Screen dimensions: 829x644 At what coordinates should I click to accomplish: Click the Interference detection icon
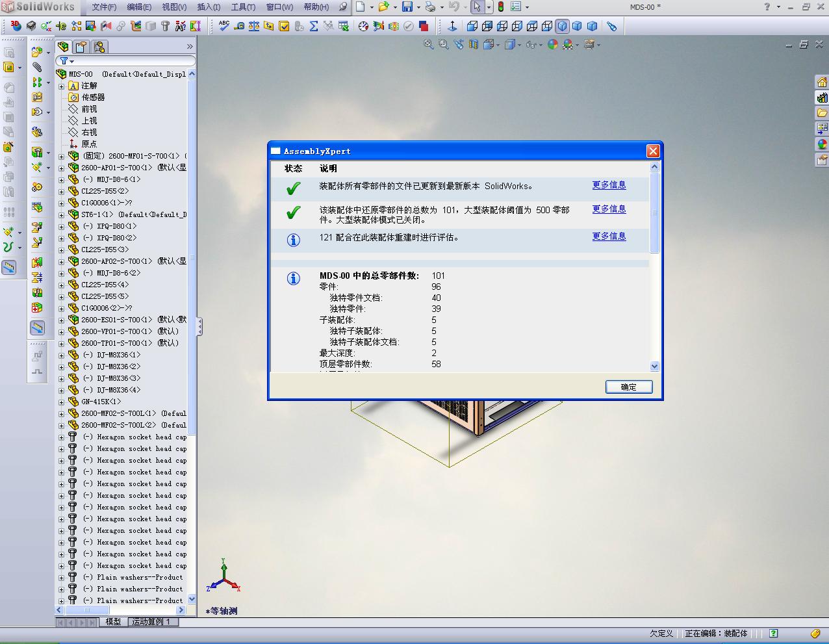[x=37, y=263]
